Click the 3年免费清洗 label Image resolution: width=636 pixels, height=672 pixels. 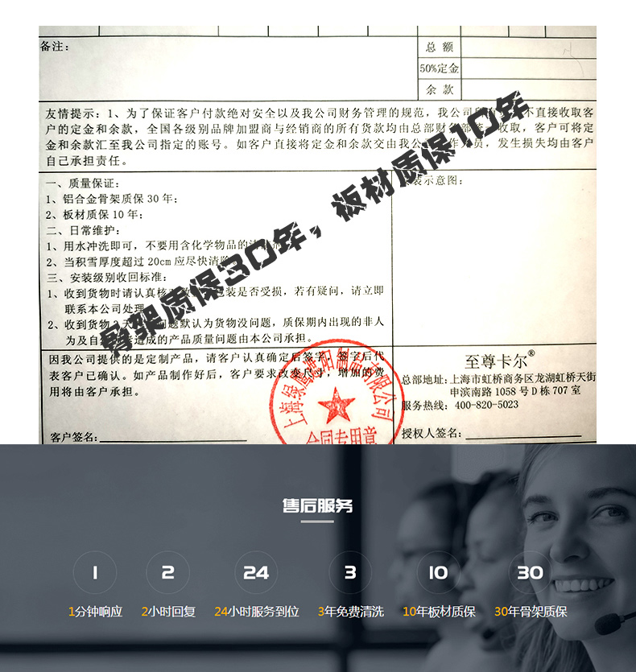pyautogui.click(x=350, y=612)
